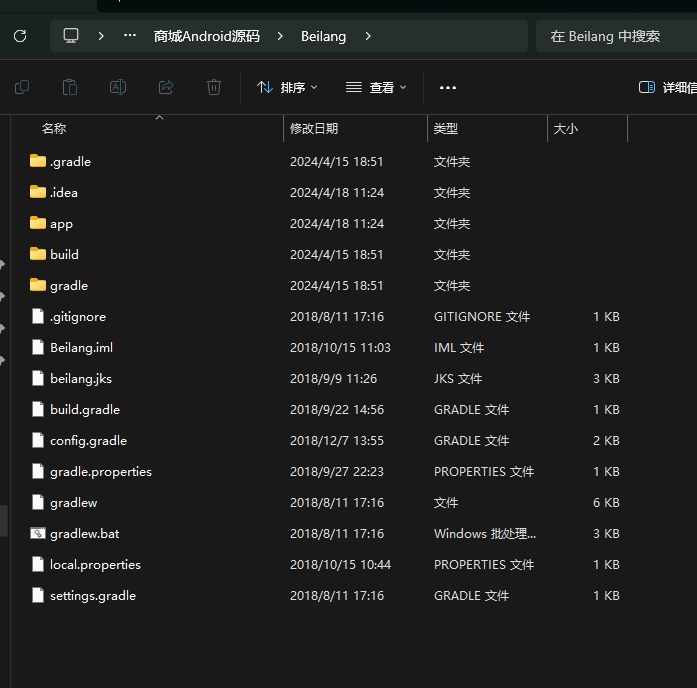This screenshot has width=697, height=688.
Task: Click the IML 文件 type cell
Action: click(x=459, y=348)
